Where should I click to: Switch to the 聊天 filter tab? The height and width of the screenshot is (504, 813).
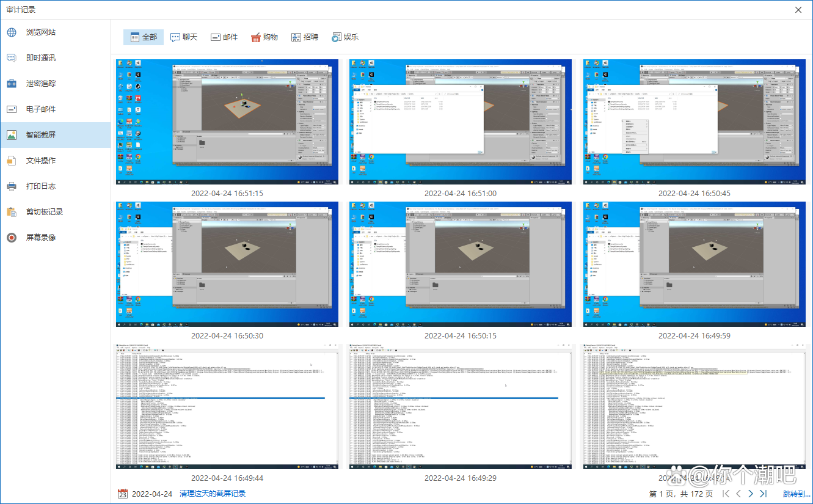pos(184,37)
